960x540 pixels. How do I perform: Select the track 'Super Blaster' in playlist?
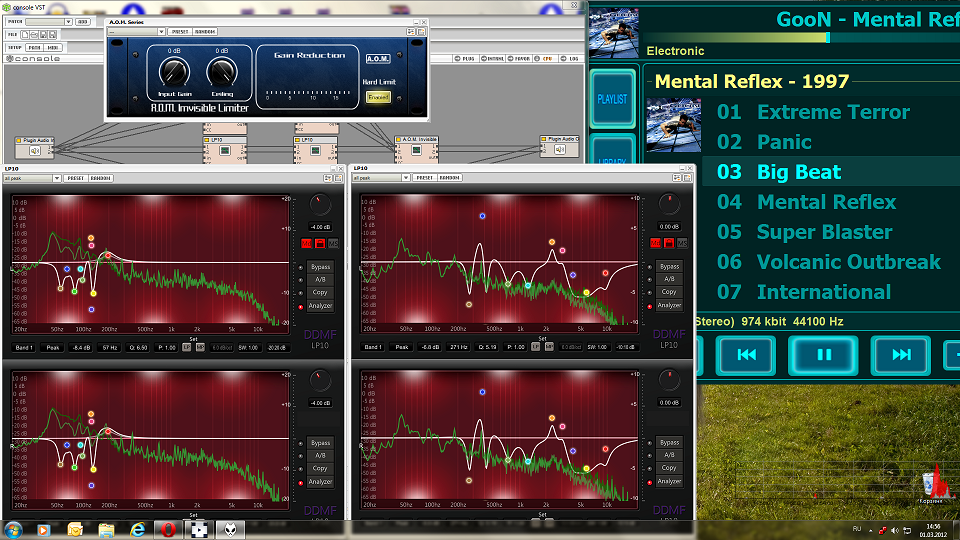(824, 232)
